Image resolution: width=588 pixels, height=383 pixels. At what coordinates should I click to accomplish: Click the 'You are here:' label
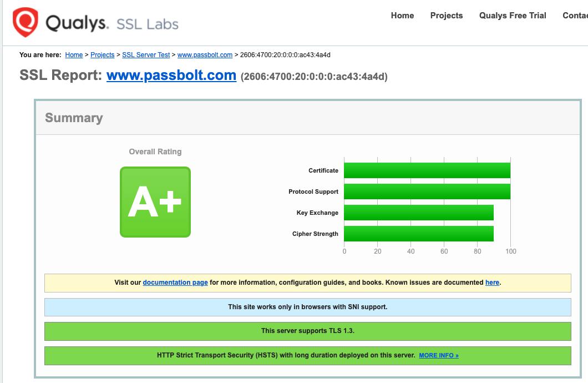tap(40, 55)
